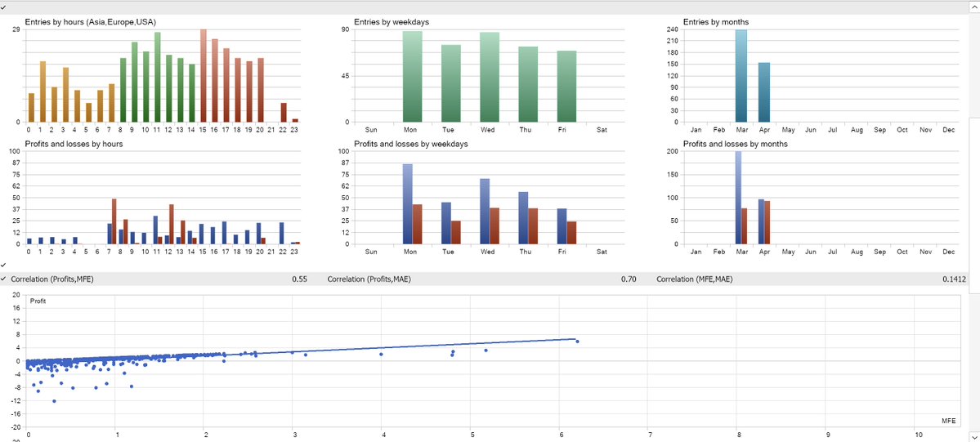980x442 pixels.
Task: Click the 'Correlation (Profits,MFE)' label
Action: (x=52, y=279)
